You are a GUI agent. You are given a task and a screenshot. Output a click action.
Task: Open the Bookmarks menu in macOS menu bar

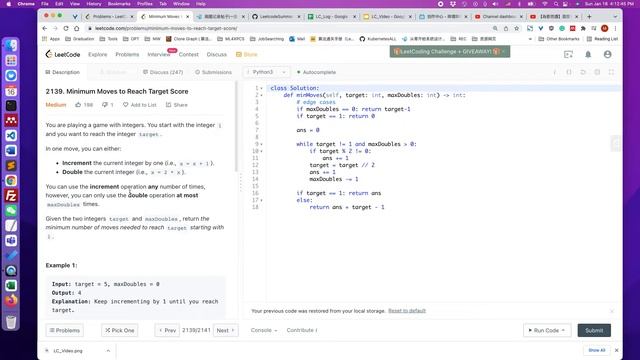(x=119, y=4)
